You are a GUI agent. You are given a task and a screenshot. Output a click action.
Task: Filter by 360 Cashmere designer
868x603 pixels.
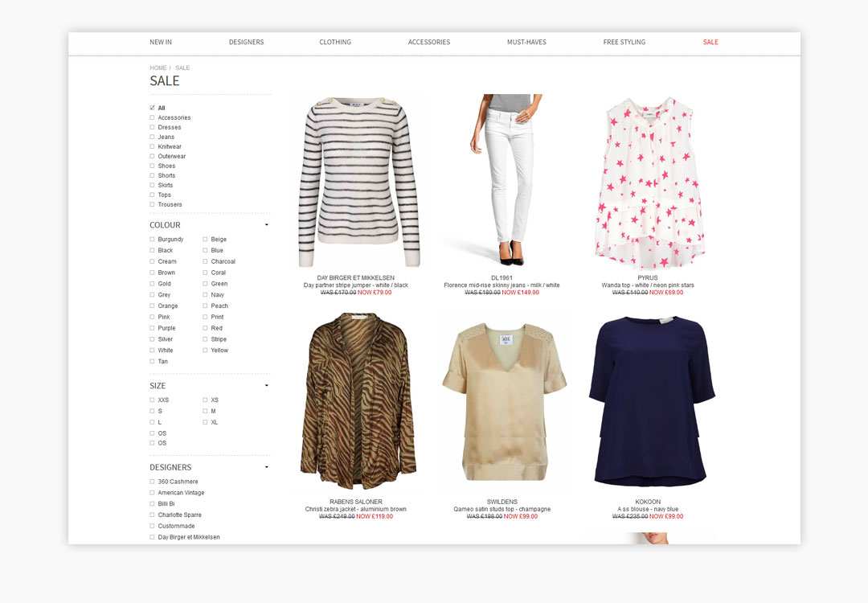point(152,482)
